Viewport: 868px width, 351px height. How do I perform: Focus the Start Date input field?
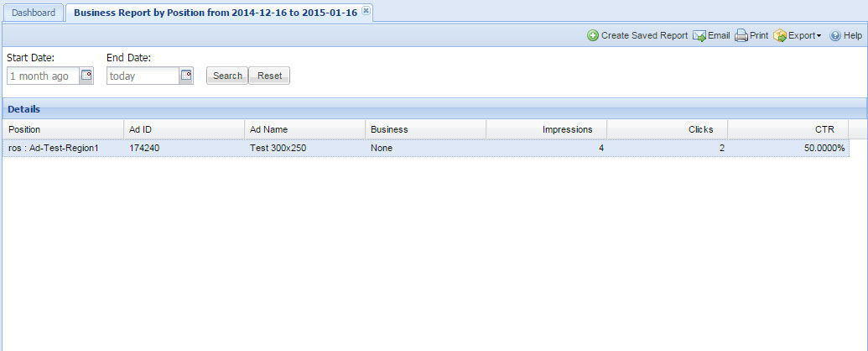coord(43,76)
